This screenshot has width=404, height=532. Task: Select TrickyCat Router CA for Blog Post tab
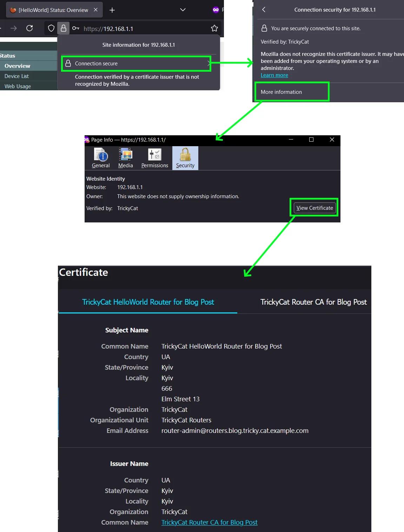pos(313,302)
